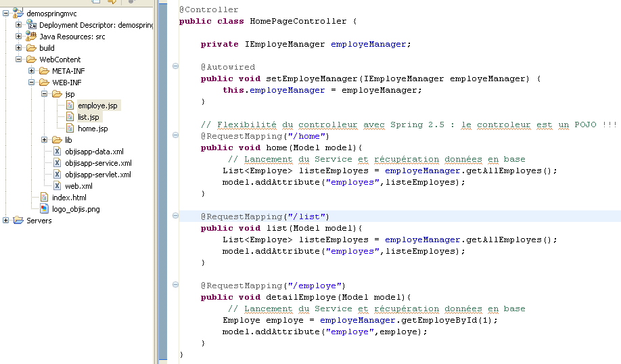Click the @Autowired annotation
Image resolution: width=621 pixels, height=364 pixels.
(228, 67)
